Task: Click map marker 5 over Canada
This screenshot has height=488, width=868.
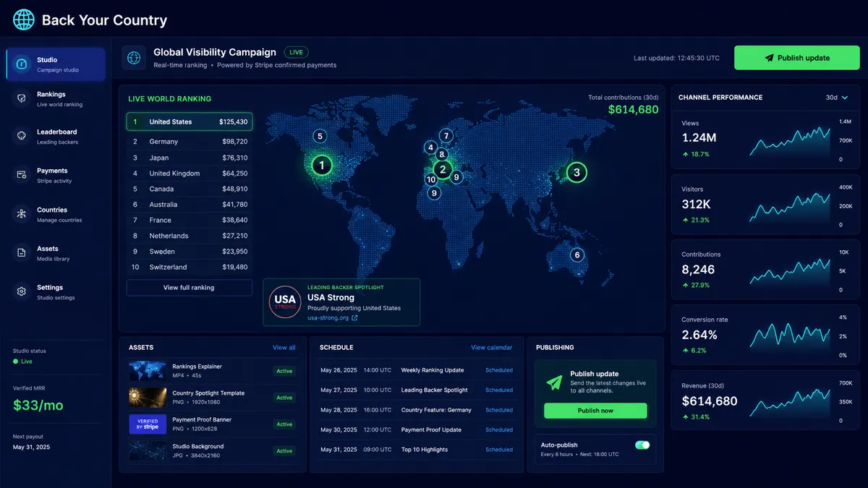Action: tap(320, 136)
